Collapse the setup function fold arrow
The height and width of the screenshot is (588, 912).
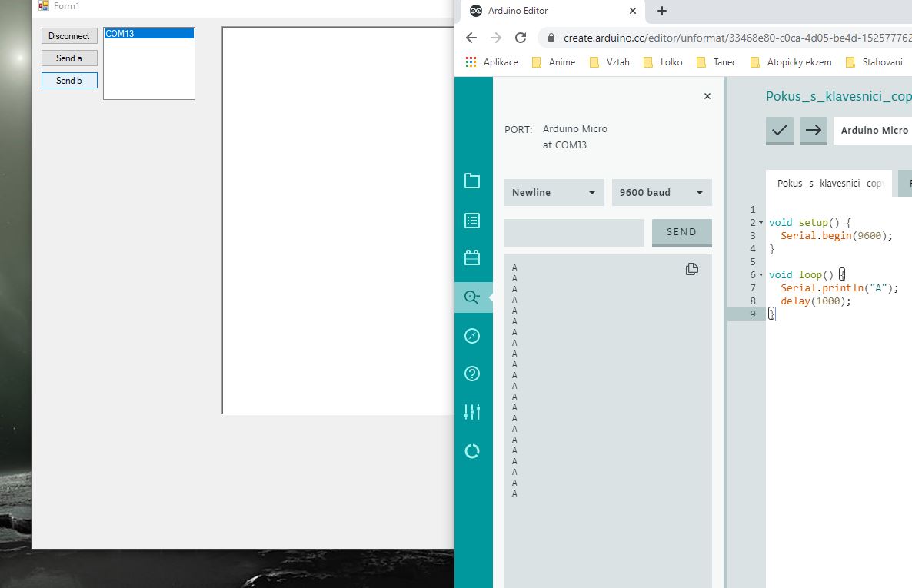[x=761, y=223]
